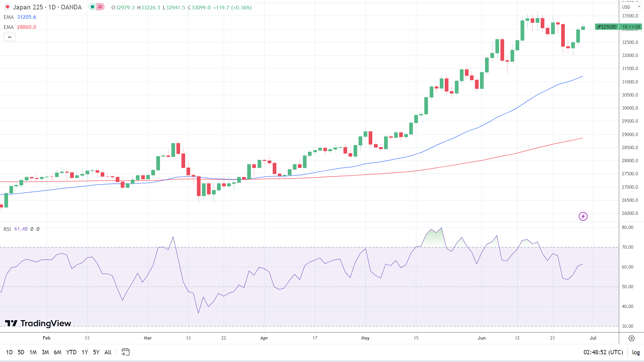The height and width of the screenshot is (362, 644).
Task: Click the blue EMA 31205.6 legend
Action: click(20, 17)
